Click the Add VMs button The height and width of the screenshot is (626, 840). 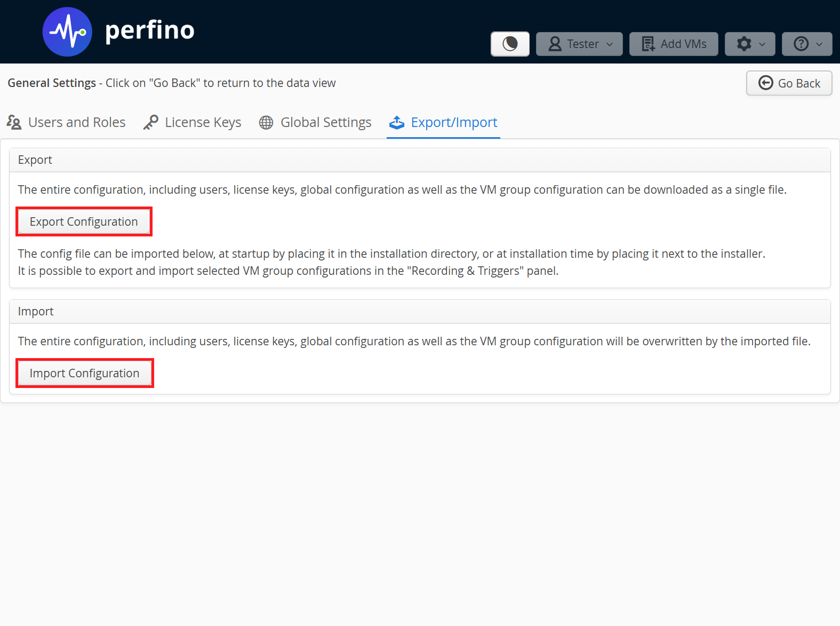point(674,44)
